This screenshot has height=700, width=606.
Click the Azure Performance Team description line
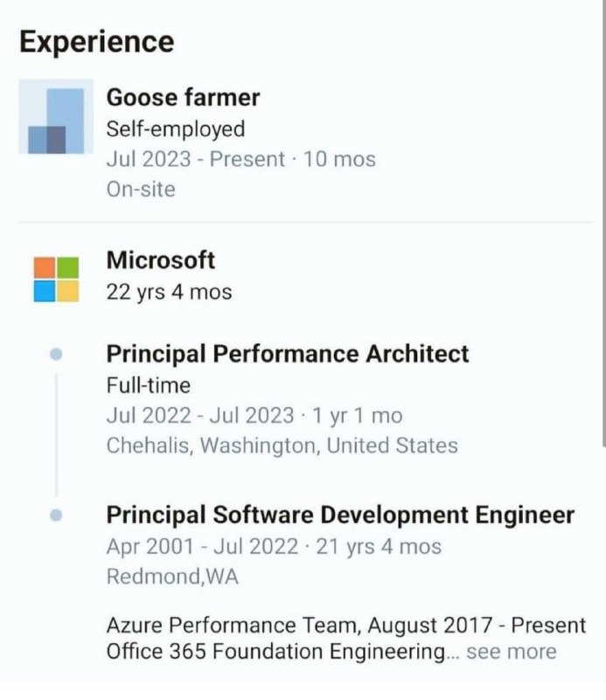[345, 625]
